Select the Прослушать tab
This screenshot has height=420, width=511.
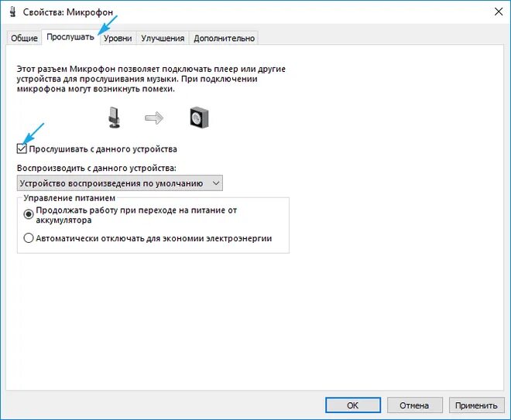[x=70, y=37]
